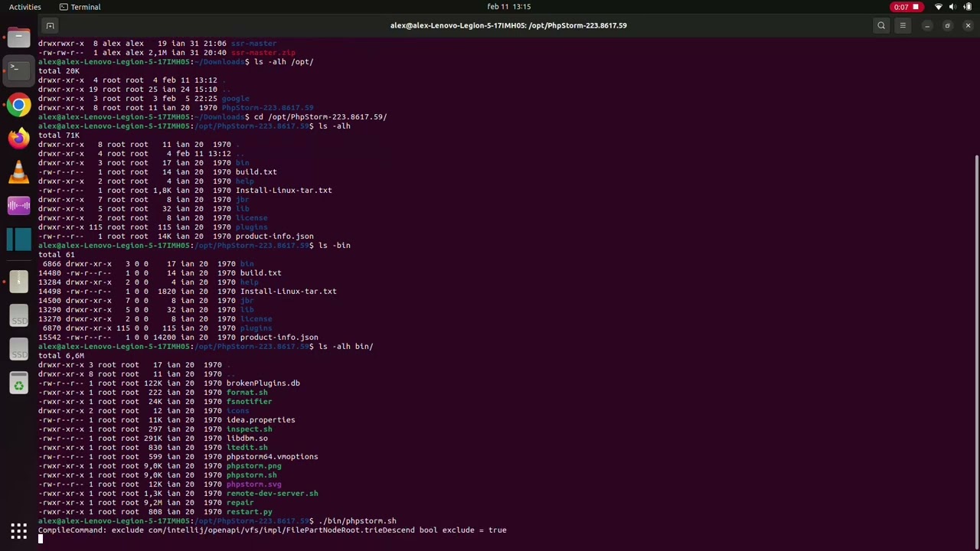
Task: Click the idea.properties file name
Action: [260, 420]
